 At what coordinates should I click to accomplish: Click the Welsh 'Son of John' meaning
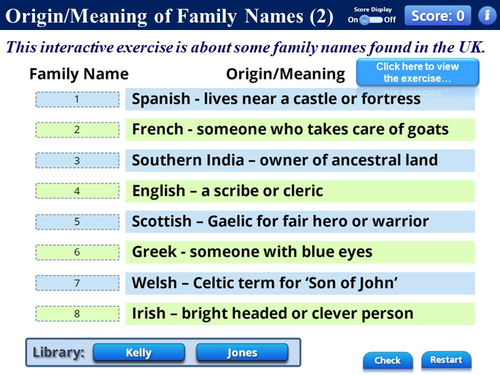(x=300, y=283)
